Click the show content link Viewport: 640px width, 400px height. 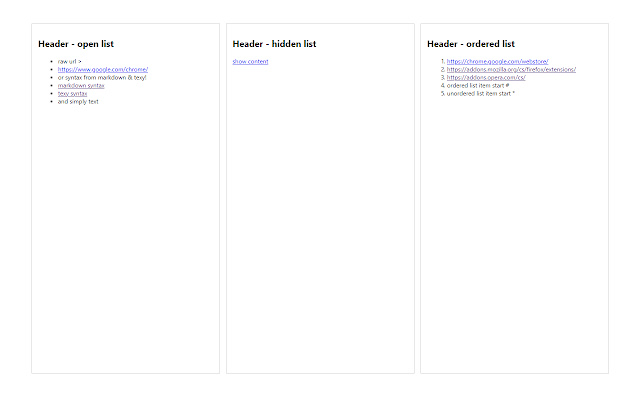click(250, 61)
